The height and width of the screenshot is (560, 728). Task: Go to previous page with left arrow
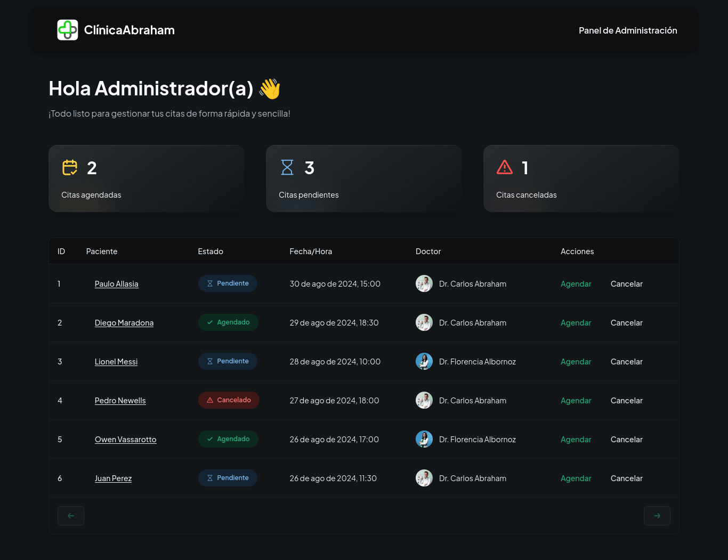[71, 516]
